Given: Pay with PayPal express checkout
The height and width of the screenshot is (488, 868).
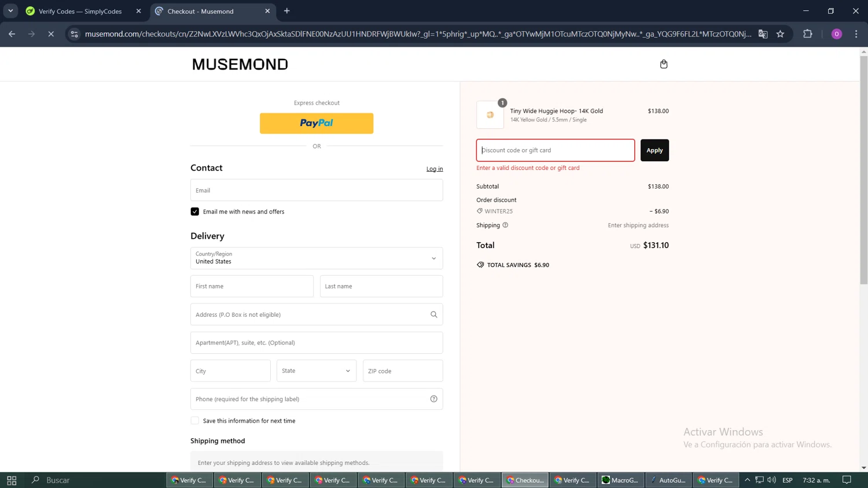Looking at the screenshot, I should (317, 123).
